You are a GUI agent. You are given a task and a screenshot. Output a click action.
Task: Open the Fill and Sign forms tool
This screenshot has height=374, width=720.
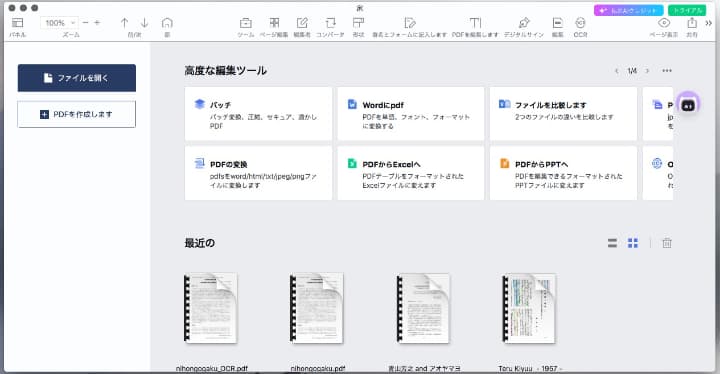(410, 23)
